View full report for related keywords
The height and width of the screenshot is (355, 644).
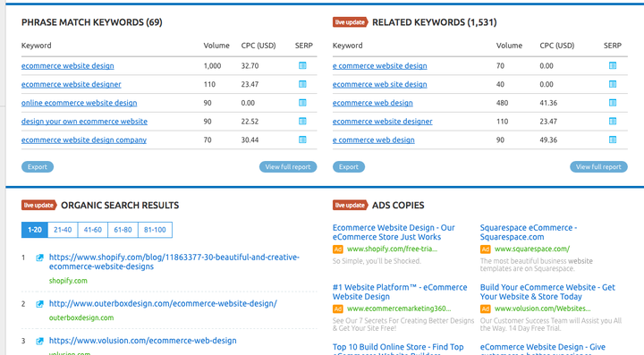coord(598,166)
